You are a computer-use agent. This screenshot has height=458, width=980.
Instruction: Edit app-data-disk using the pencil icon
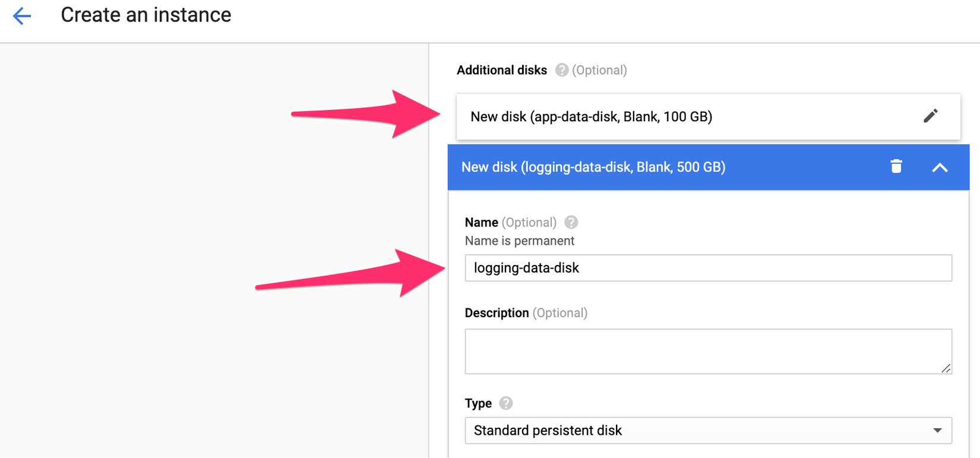930,116
